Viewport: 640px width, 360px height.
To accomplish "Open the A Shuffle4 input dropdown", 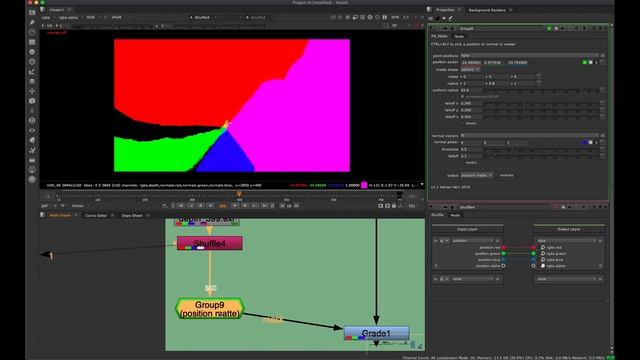I will [x=203, y=18].
